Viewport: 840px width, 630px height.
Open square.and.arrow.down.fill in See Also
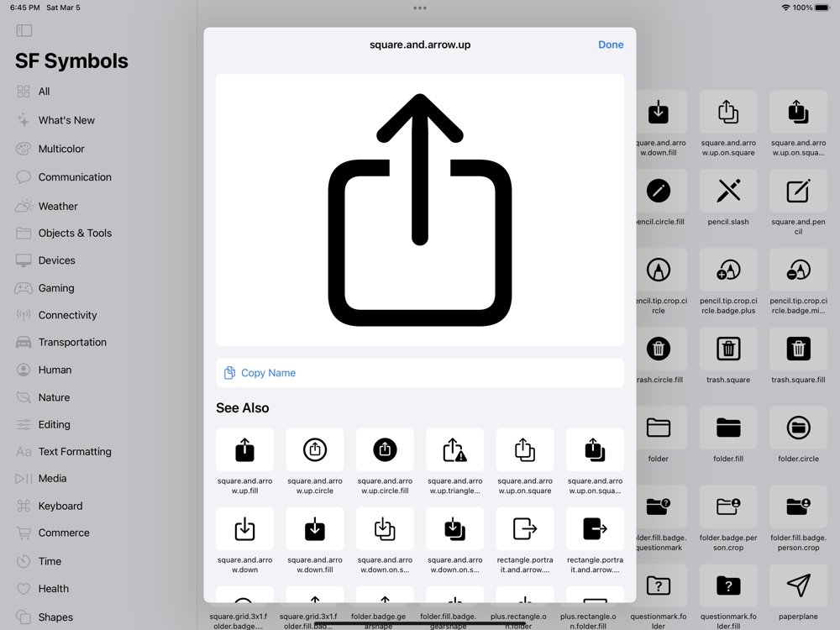315,528
